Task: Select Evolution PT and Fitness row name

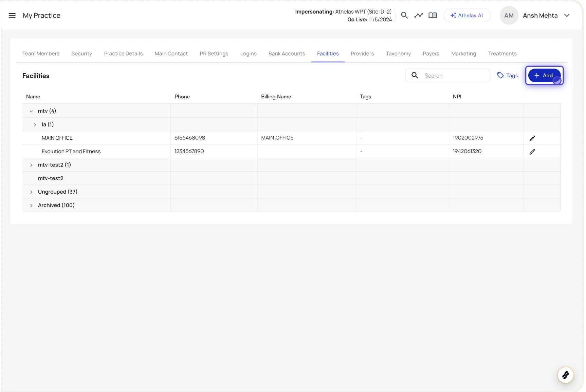Action: [x=71, y=151]
